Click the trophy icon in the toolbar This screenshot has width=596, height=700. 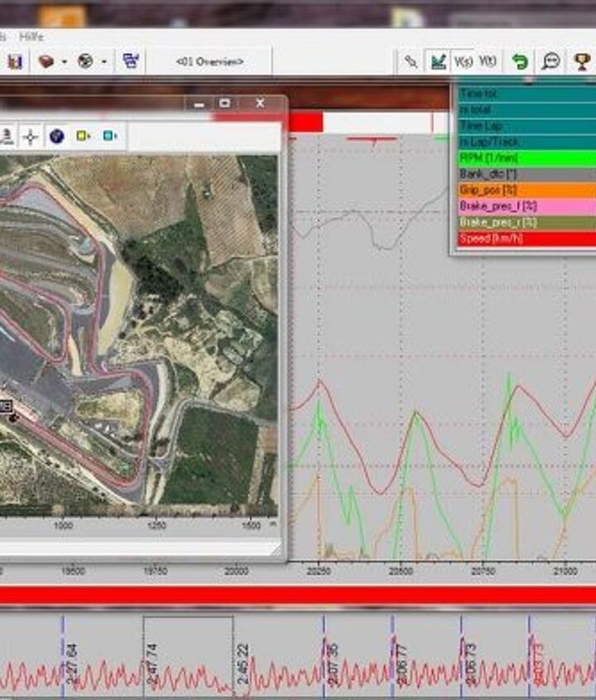click(582, 61)
